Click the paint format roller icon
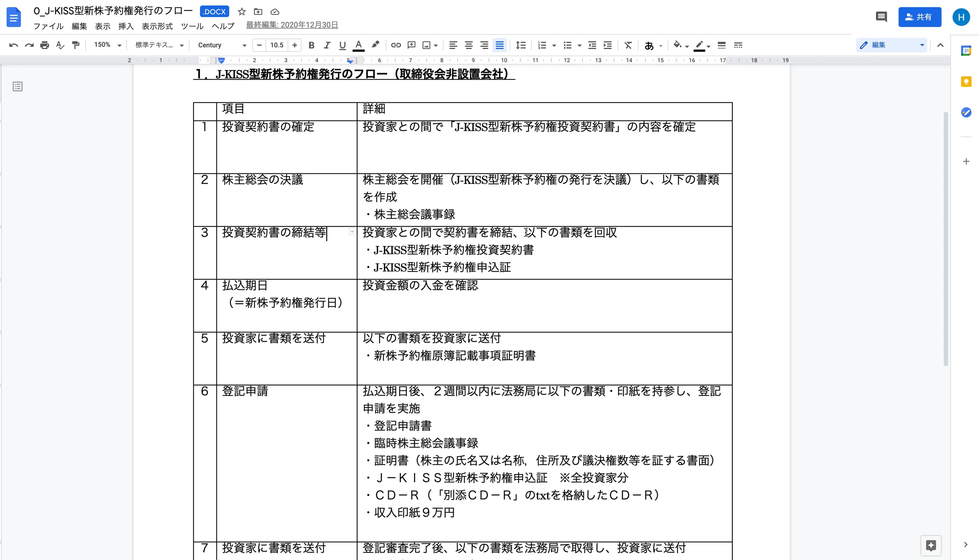Image resolution: width=979 pixels, height=560 pixels. [76, 45]
